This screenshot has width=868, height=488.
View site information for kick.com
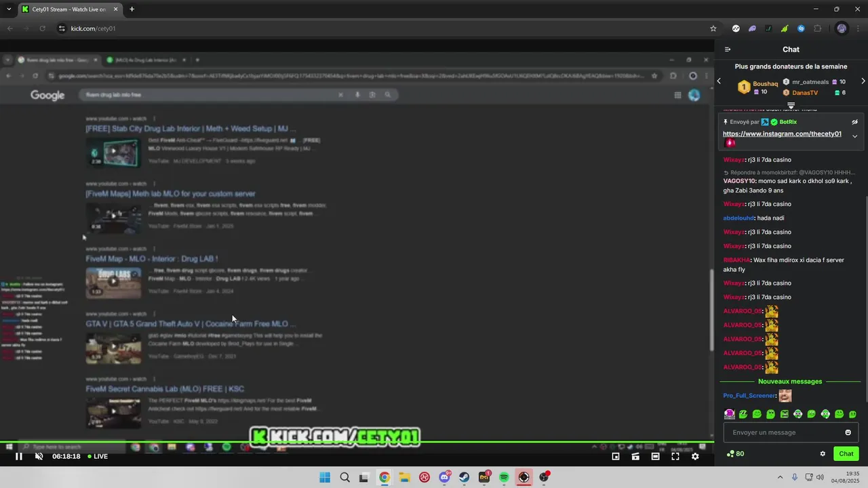point(62,28)
